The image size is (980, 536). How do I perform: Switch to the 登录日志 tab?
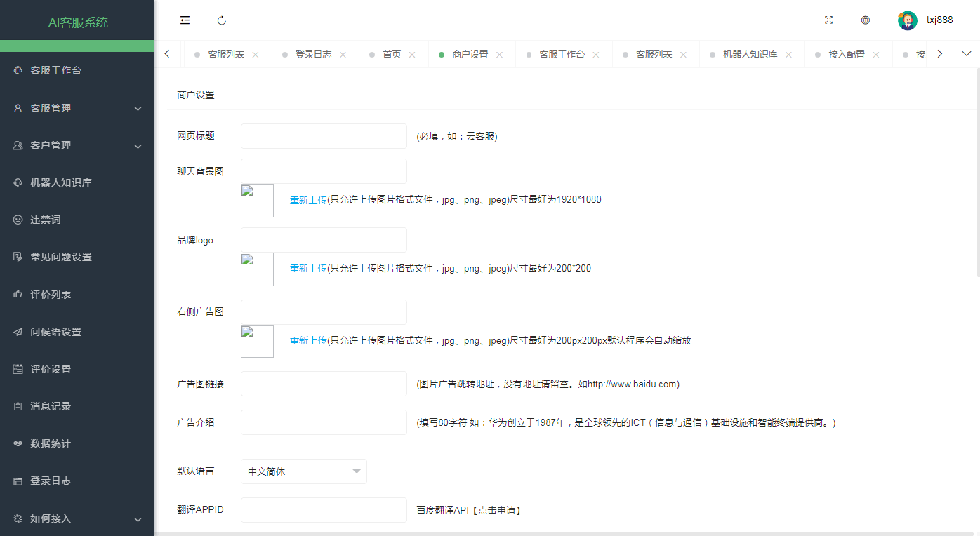(x=313, y=54)
